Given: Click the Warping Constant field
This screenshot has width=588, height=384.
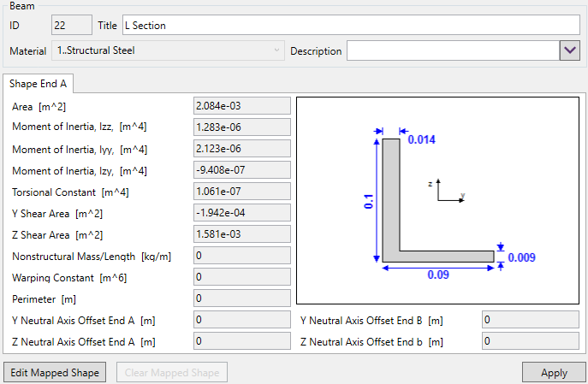Looking at the screenshot, I should [x=241, y=277].
